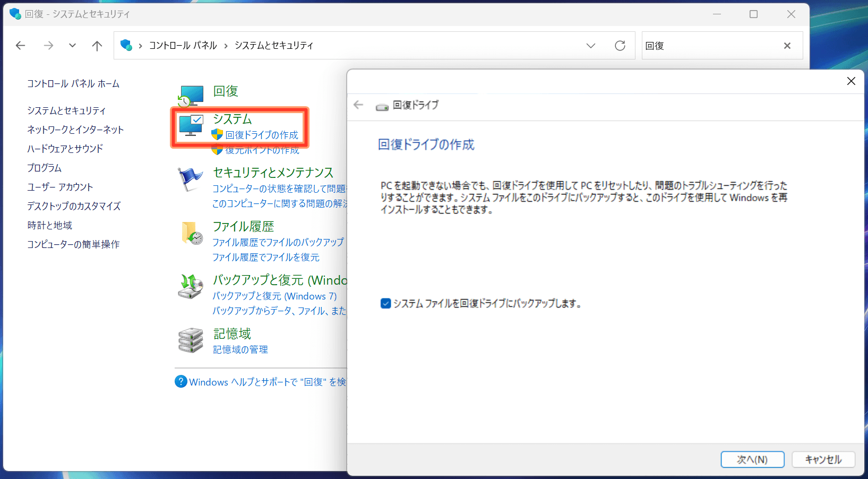Click the drive icon beside 回復ドライブ title

click(x=382, y=107)
